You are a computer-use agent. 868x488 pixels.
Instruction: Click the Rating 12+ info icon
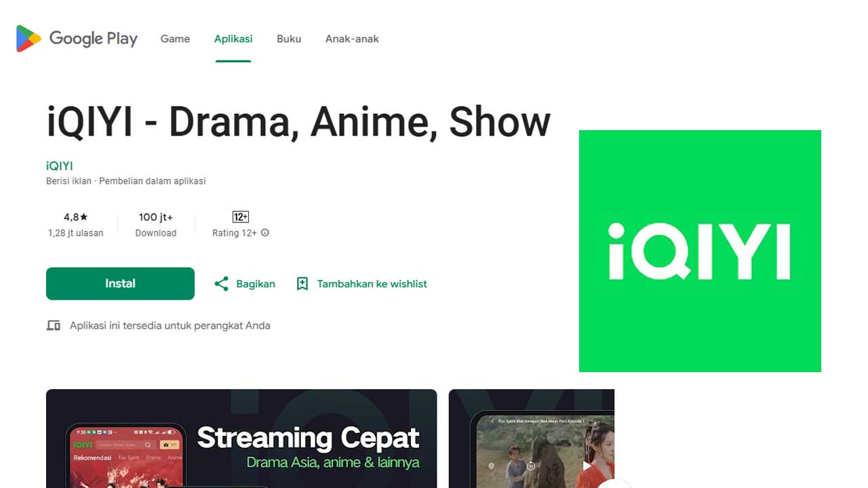[265, 232]
